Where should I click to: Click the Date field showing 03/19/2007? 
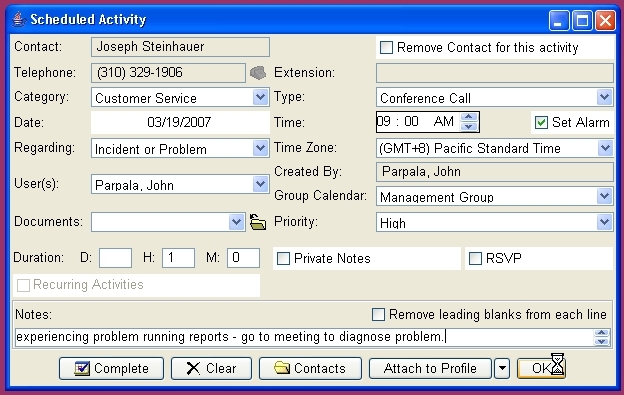tap(180, 123)
